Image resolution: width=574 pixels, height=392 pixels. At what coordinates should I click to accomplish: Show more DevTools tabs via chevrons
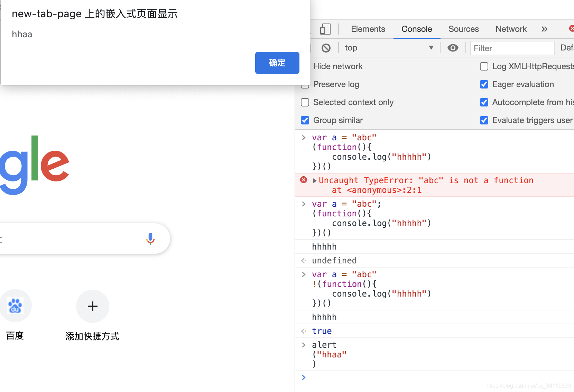point(545,29)
